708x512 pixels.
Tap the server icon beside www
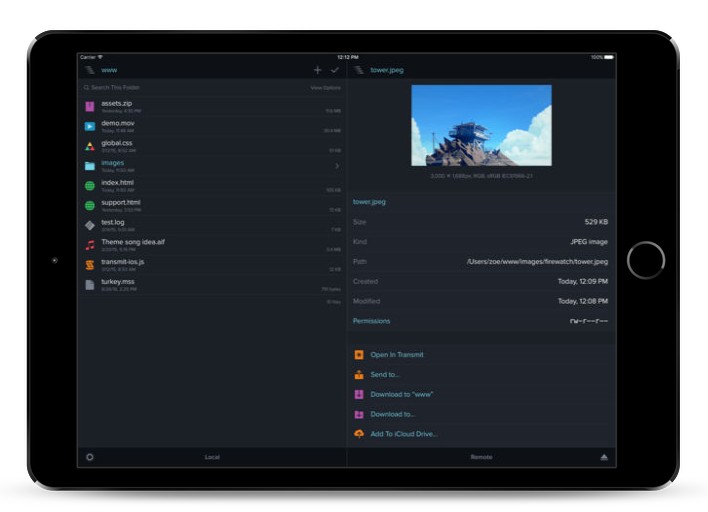pos(90,70)
